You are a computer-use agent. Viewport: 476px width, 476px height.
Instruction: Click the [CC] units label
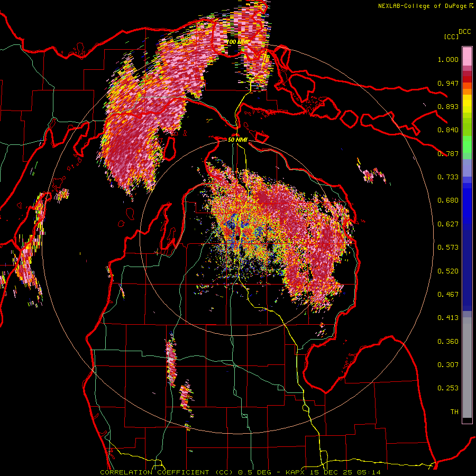(451, 36)
